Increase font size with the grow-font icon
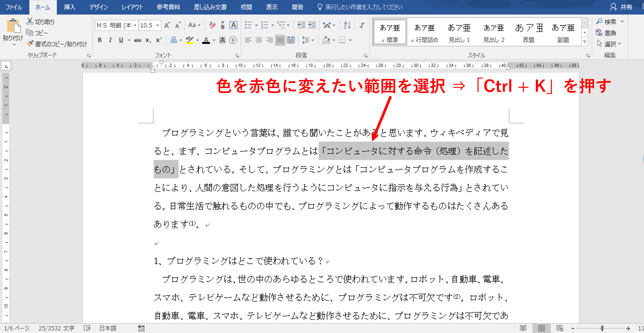Viewport: 644px width, 333px height. click(x=167, y=25)
